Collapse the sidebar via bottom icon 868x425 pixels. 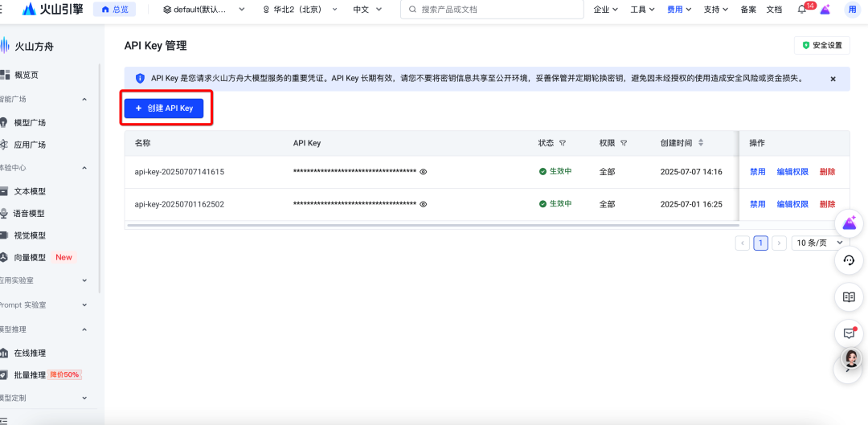pyautogui.click(x=4, y=420)
